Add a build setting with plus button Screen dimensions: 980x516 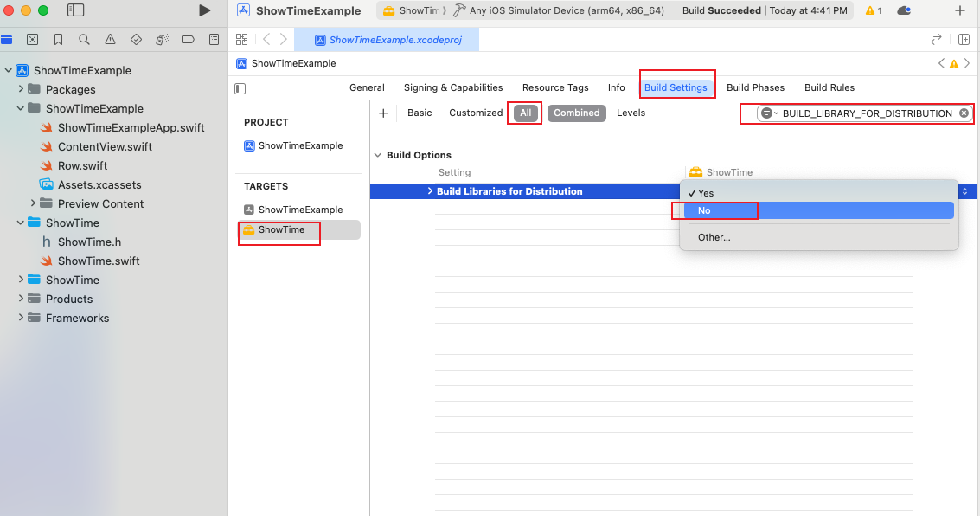point(383,113)
